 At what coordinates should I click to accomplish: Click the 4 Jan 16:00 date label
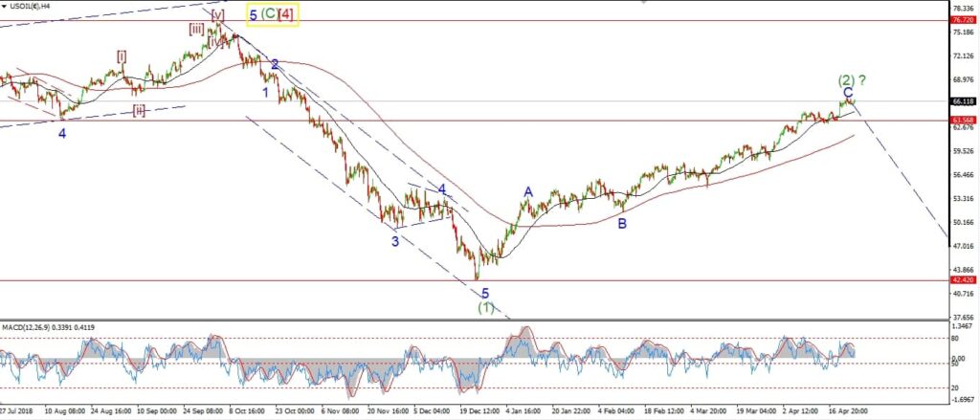point(523,411)
